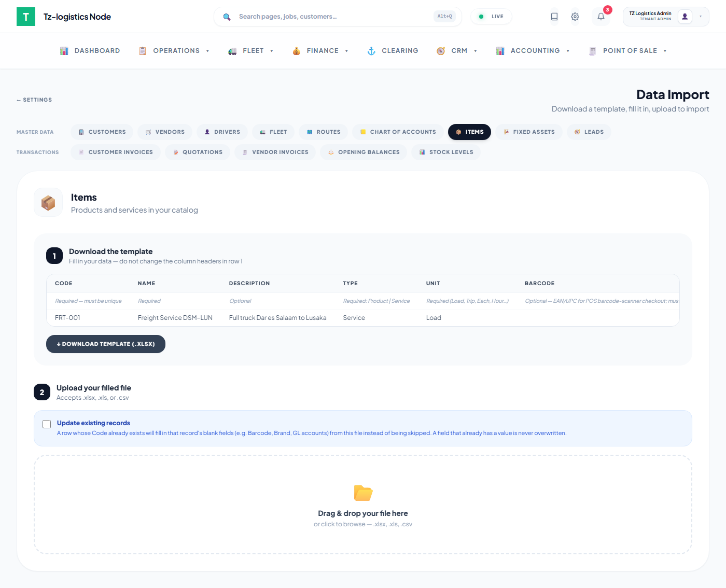Image resolution: width=726 pixels, height=588 pixels.
Task: Switch to the Customers import tab
Action: coord(102,132)
